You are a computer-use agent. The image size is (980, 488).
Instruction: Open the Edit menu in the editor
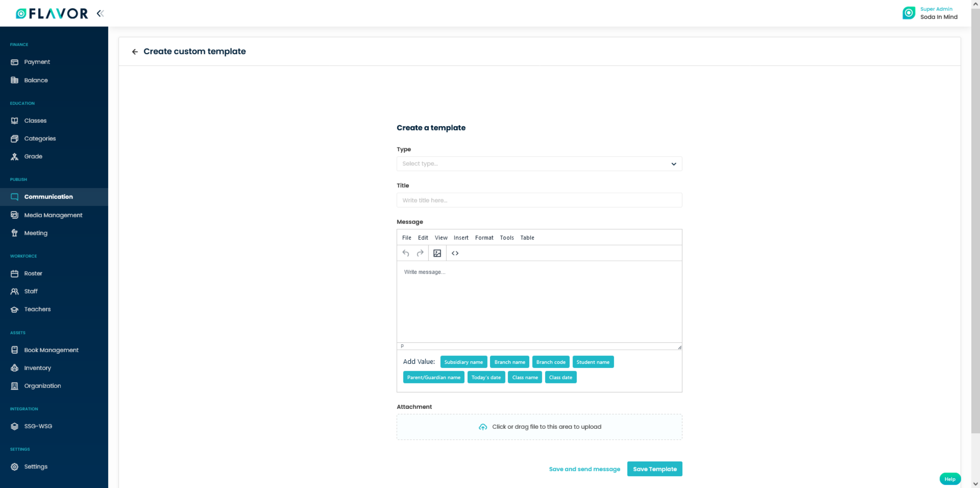tap(423, 237)
